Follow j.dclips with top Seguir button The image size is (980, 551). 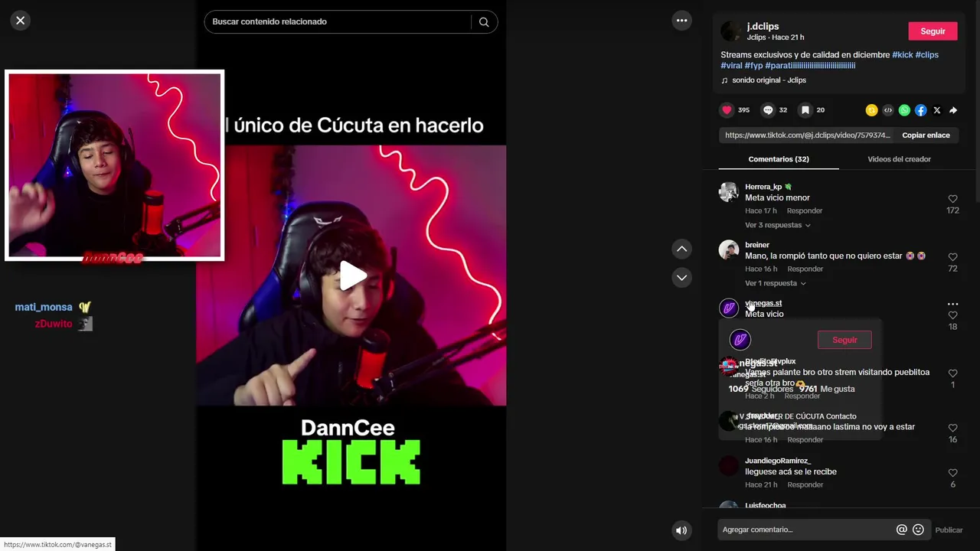(x=933, y=31)
